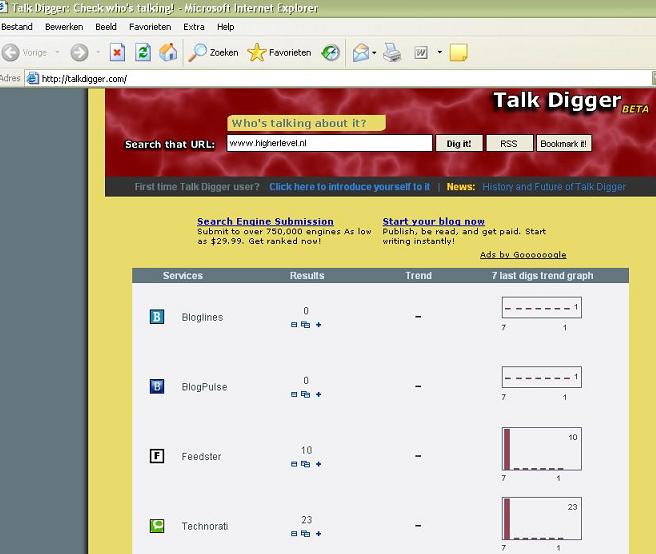Click plus icon in BlogPulse row
The width and height of the screenshot is (656, 554).
pyautogui.click(x=318, y=395)
